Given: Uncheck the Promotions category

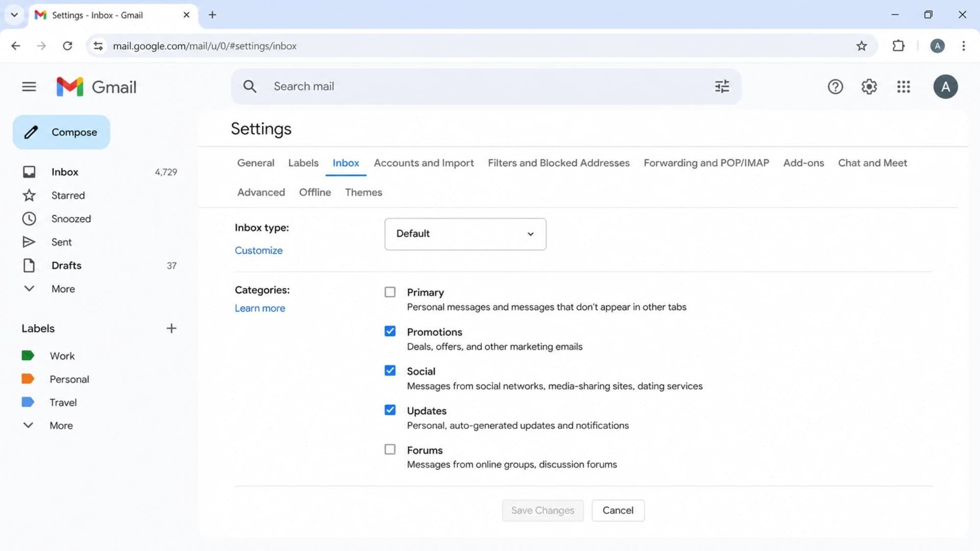Looking at the screenshot, I should coord(390,332).
